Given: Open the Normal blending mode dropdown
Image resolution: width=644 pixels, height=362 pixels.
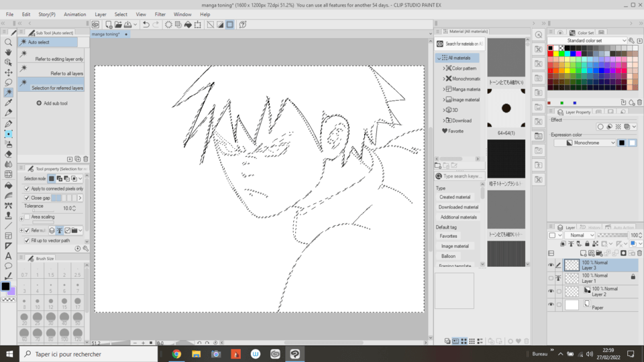Looking at the screenshot, I should point(580,235).
